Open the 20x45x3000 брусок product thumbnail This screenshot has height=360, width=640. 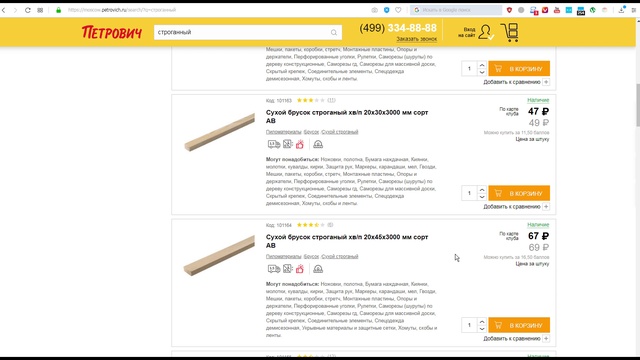pyautogui.click(x=219, y=256)
